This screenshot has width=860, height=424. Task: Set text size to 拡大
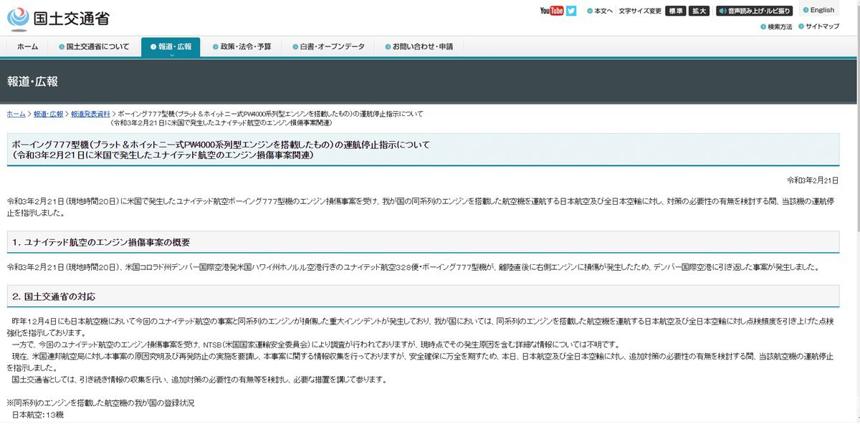point(699,11)
